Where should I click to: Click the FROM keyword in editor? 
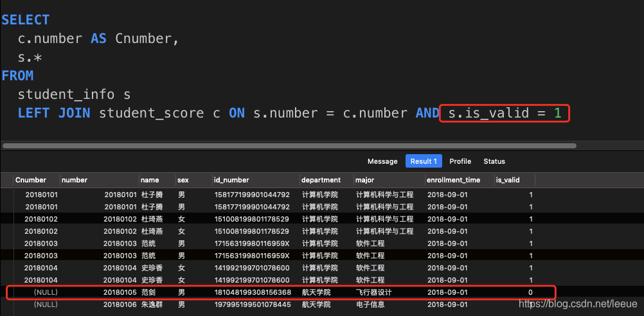(17, 76)
